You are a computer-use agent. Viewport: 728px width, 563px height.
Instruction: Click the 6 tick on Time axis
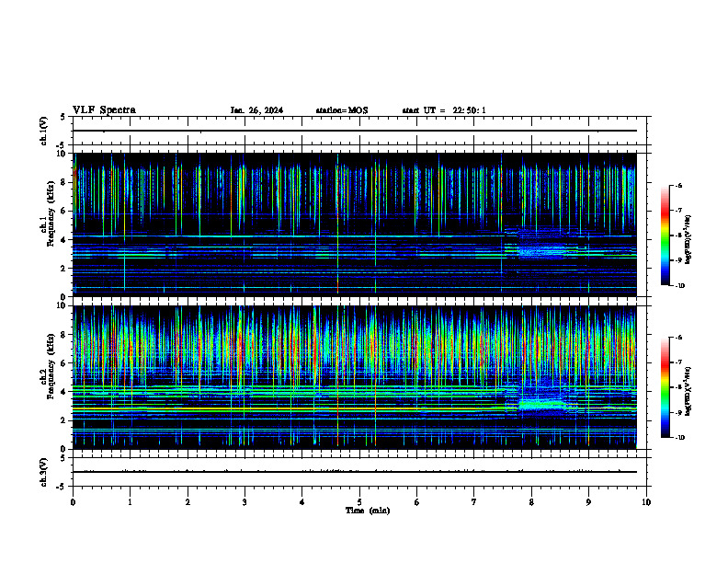pyautogui.click(x=417, y=502)
